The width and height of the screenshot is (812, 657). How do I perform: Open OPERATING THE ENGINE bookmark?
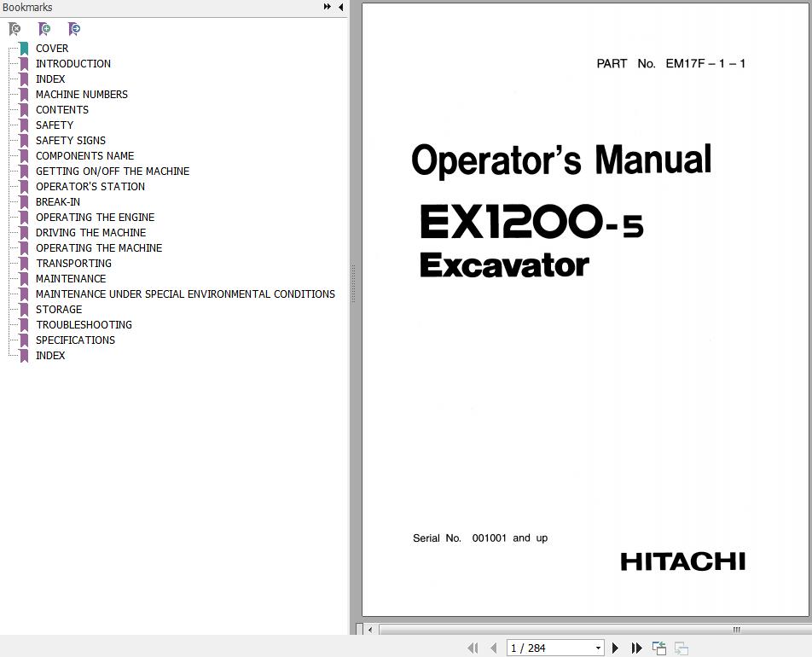pyautogui.click(x=96, y=217)
